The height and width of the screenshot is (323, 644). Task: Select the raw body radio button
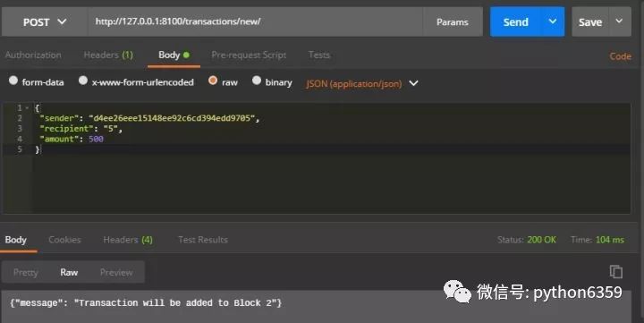point(213,81)
